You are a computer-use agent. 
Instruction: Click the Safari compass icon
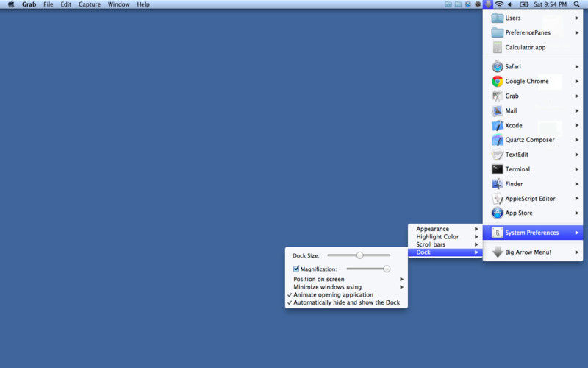pos(498,66)
